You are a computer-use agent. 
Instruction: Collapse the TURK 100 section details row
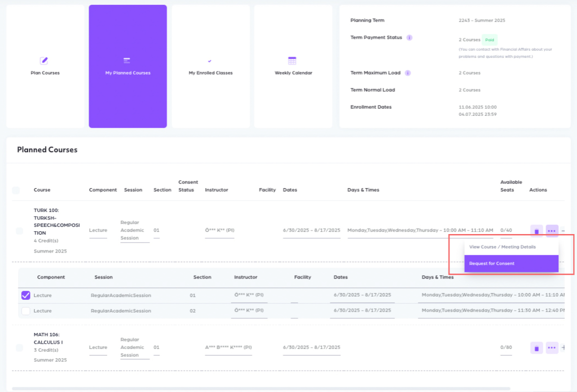tap(563, 231)
